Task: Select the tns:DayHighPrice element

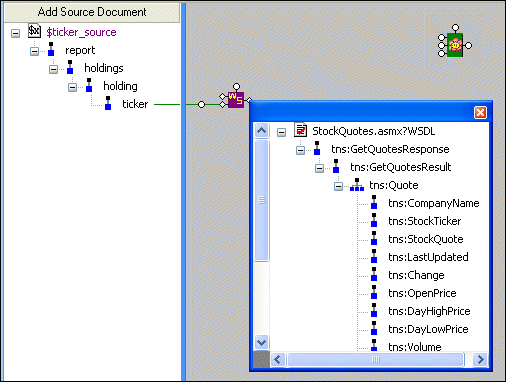Action: (x=429, y=311)
